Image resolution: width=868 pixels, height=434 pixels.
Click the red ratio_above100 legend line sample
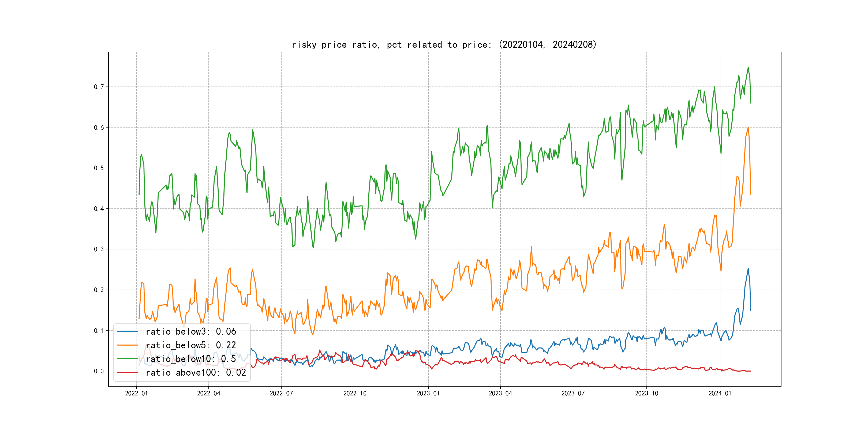pos(127,372)
